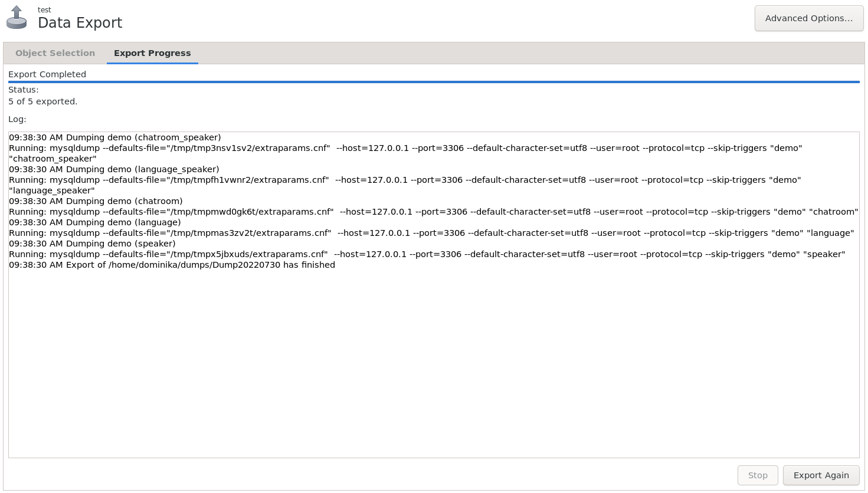Click the 'Export of /home/dominika/dumps/Dump20220730 has finished' line
868x493 pixels.
(x=172, y=265)
